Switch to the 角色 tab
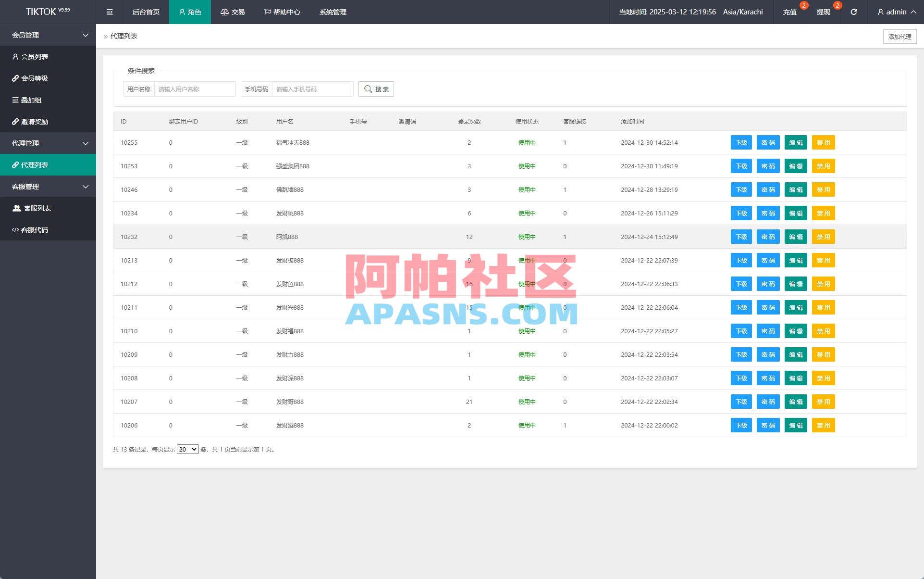Image resolution: width=924 pixels, height=579 pixels. [x=190, y=12]
